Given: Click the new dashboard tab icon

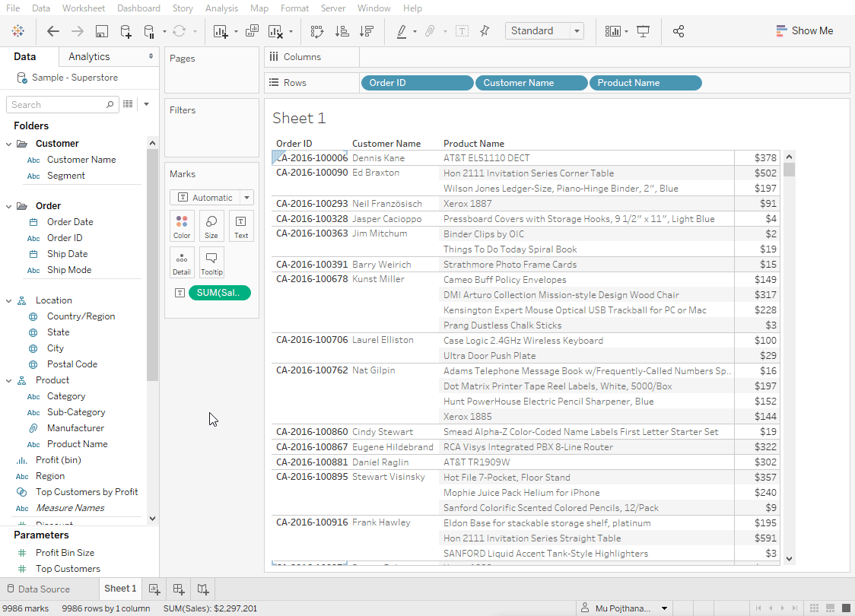Looking at the screenshot, I should tap(178, 589).
